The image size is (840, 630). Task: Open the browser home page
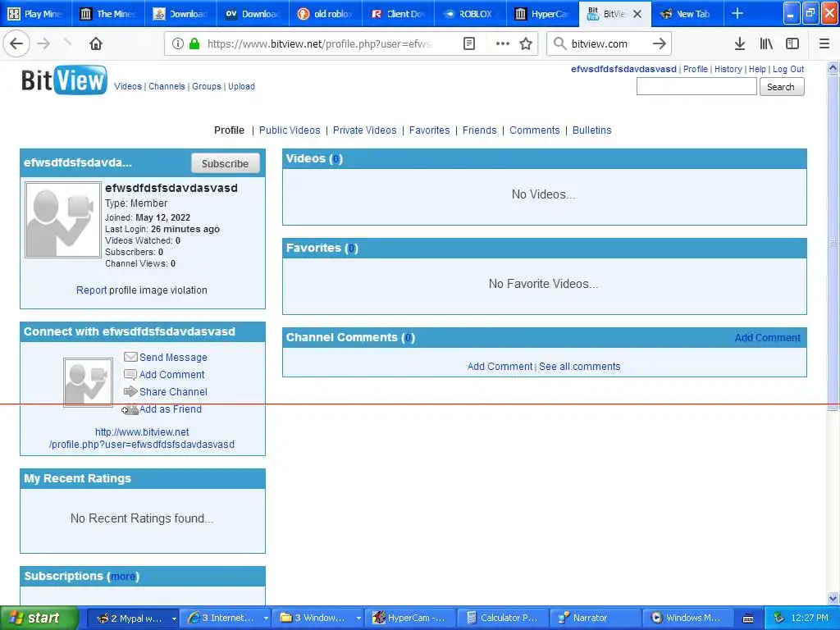click(96, 43)
